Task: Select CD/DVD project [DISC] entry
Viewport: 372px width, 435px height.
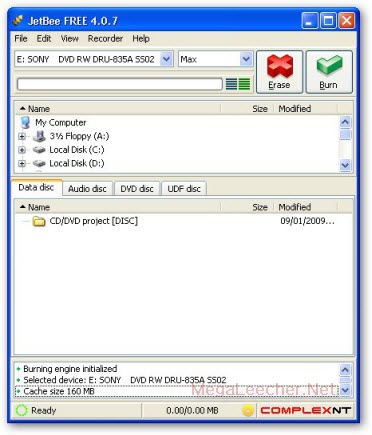Action: pyautogui.click(x=93, y=221)
